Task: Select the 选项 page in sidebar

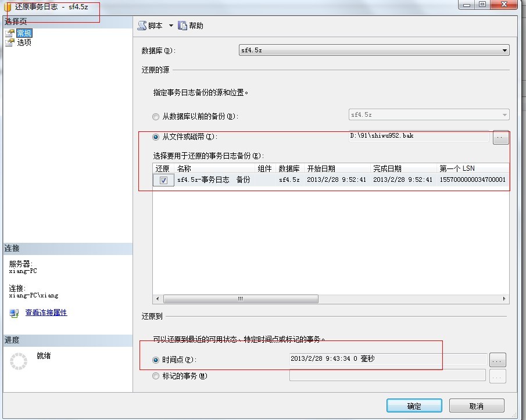Action: coord(24,42)
